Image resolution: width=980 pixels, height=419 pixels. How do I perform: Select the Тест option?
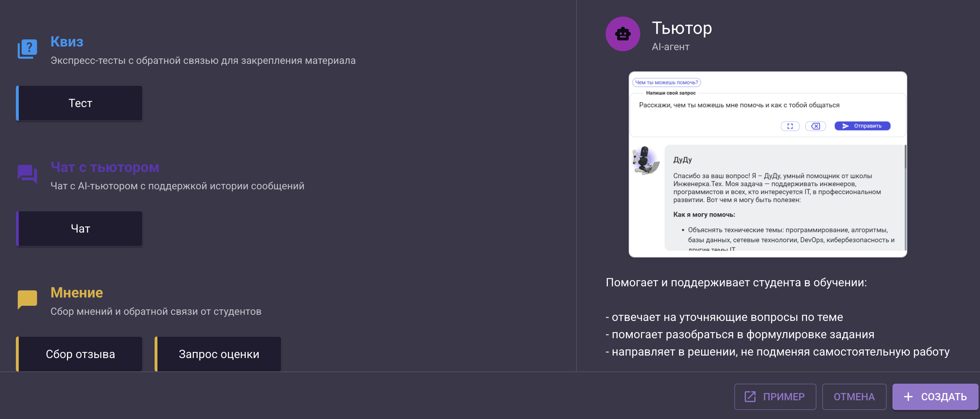(x=79, y=103)
